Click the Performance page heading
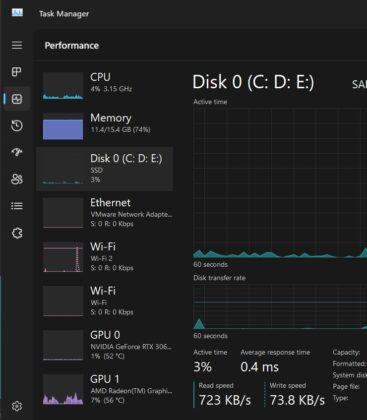This screenshot has height=420, width=367. coord(72,46)
